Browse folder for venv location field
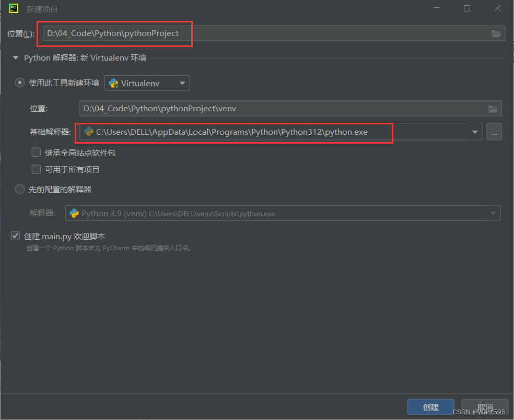514x420 pixels. click(493, 109)
